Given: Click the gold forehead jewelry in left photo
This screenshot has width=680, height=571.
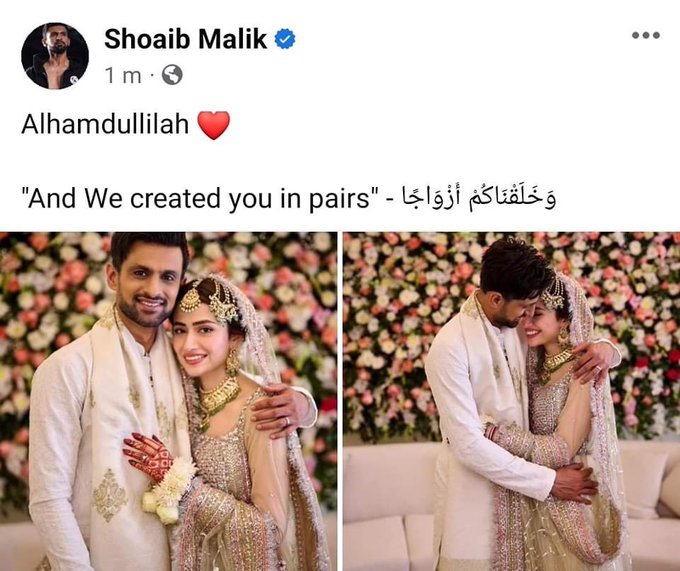Looking at the screenshot, I should pos(209,300).
